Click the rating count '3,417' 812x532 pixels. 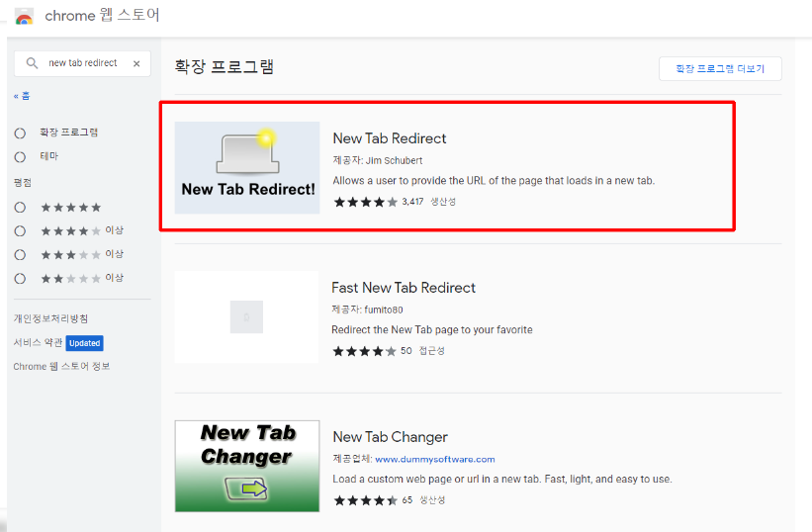[x=412, y=202]
